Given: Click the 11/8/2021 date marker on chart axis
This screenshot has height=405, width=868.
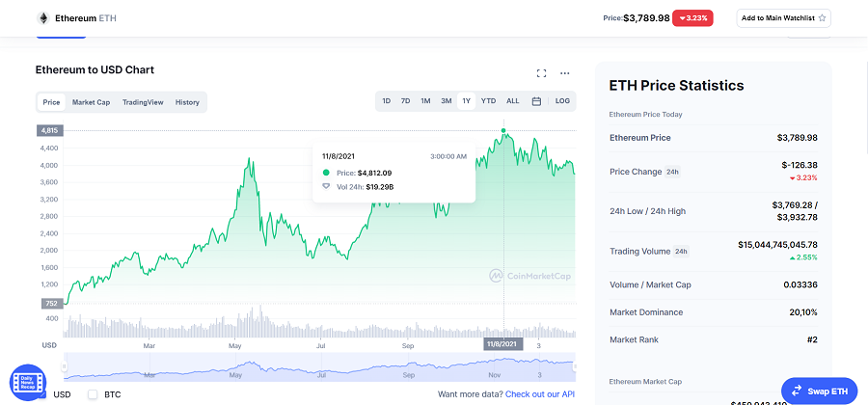Looking at the screenshot, I should point(503,344).
